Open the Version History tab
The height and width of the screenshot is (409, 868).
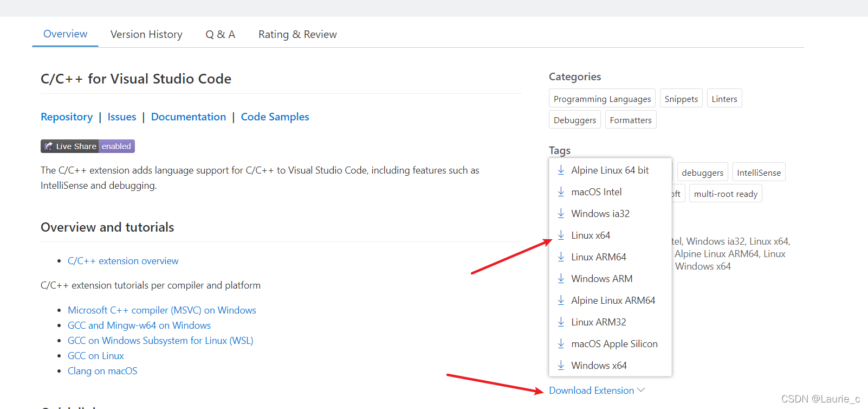146,35
